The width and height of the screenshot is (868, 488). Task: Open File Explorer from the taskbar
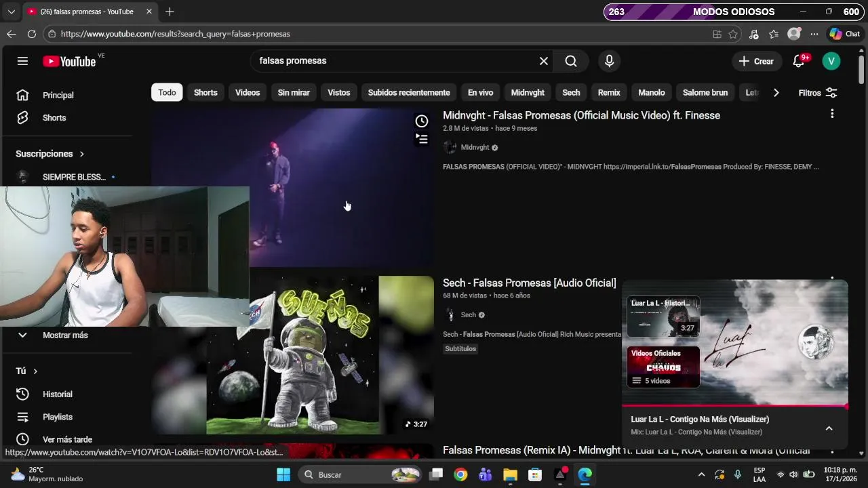(x=510, y=474)
